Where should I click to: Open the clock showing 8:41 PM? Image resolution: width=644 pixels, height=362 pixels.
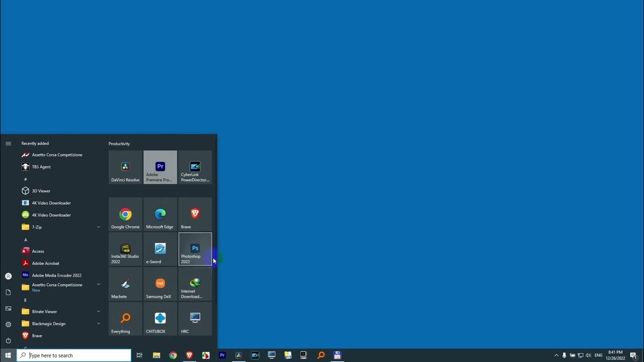tap(615, 355)
